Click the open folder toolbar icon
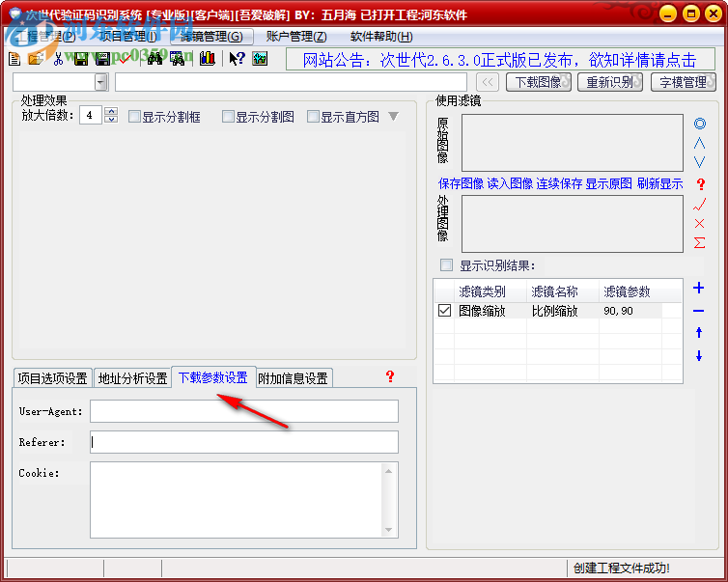 point(36,59)
